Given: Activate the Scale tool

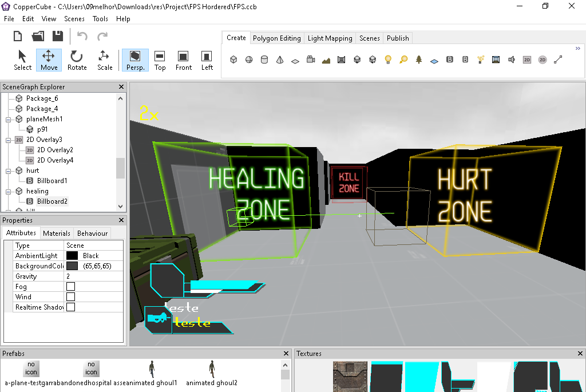Looking at the screenshot, I should (105, 60).
